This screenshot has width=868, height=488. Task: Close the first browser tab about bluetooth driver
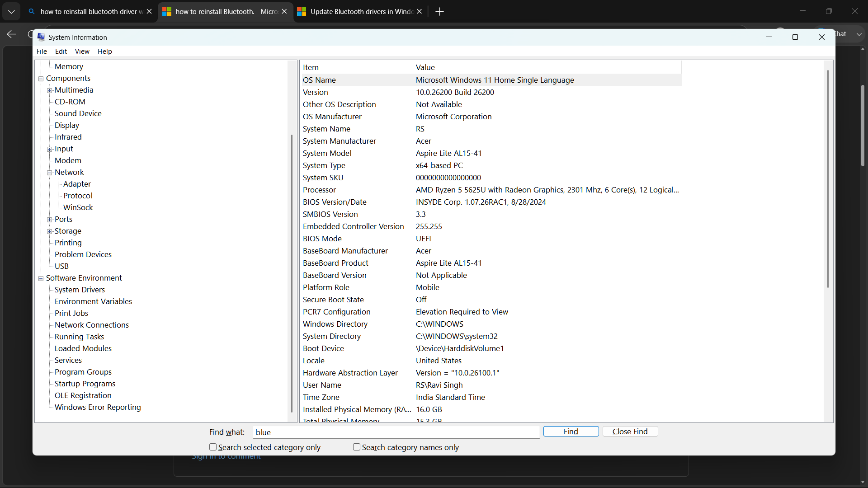click(149, 11)
